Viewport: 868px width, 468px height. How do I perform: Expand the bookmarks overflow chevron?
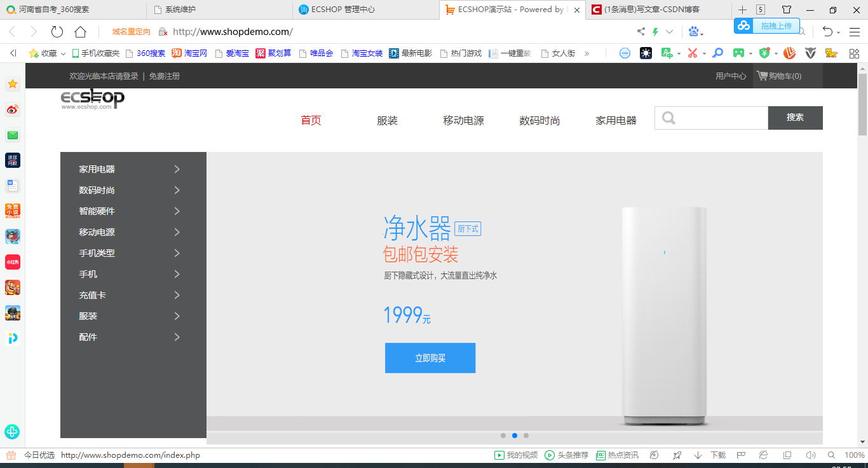click(588, 53)
